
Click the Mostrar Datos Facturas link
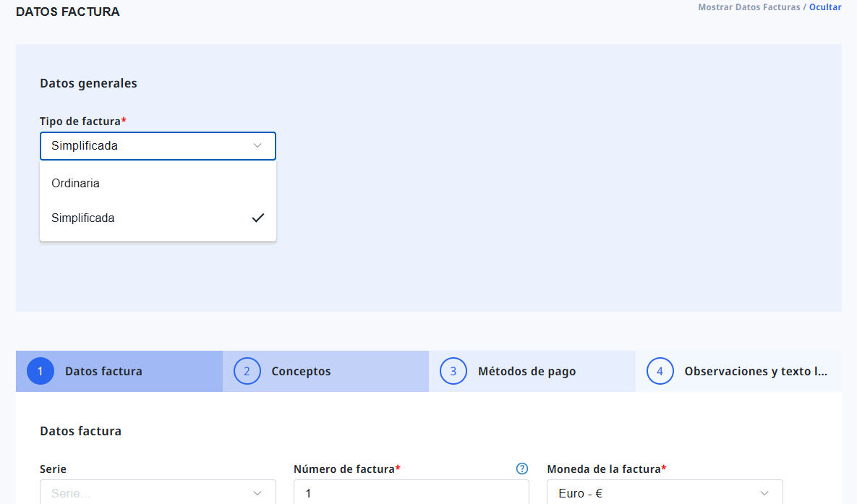[x=749, y=7]
